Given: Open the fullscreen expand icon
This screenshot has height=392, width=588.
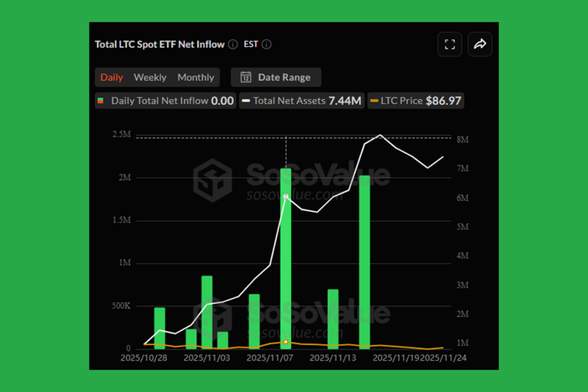Looking at the screenshot, I should coord(450,44).
